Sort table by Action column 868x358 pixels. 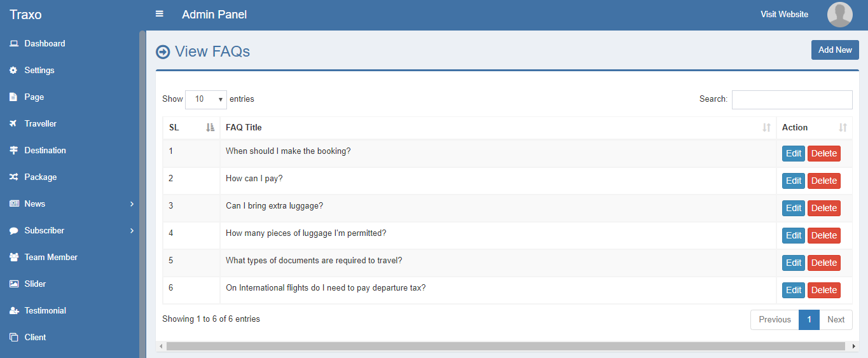click(x=814, y=128)
